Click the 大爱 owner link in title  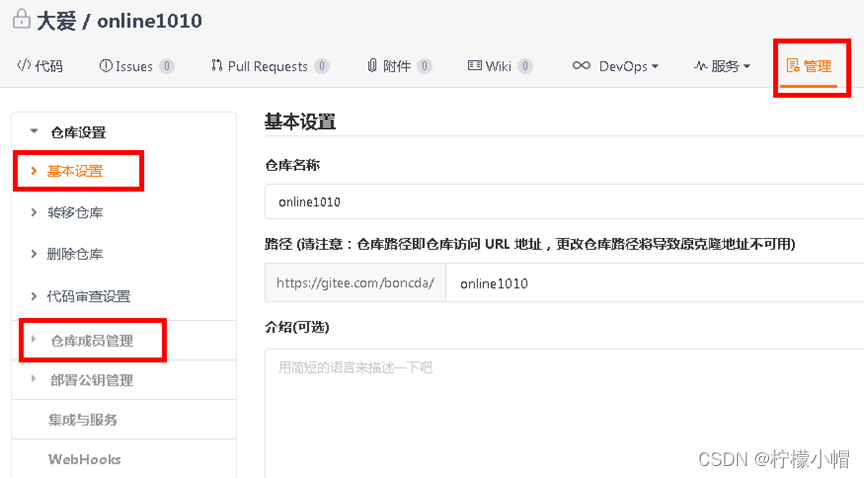coord(57,22)
